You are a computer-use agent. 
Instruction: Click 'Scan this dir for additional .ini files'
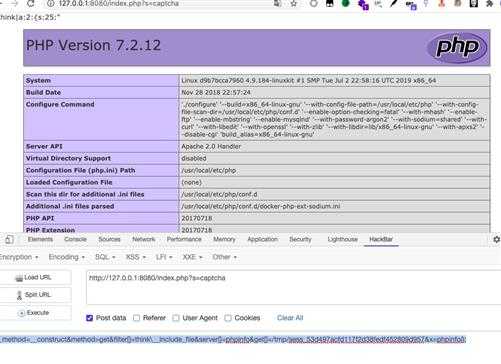point(85,194)
